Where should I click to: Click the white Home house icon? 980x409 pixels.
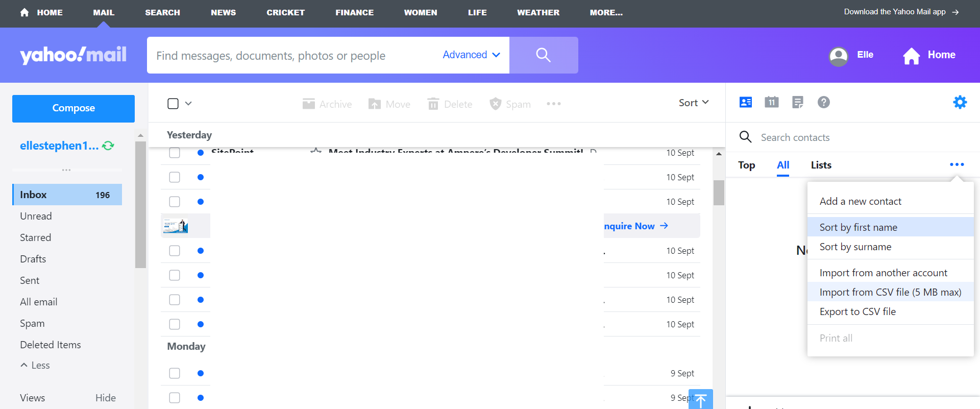click(x=912, y=56)
